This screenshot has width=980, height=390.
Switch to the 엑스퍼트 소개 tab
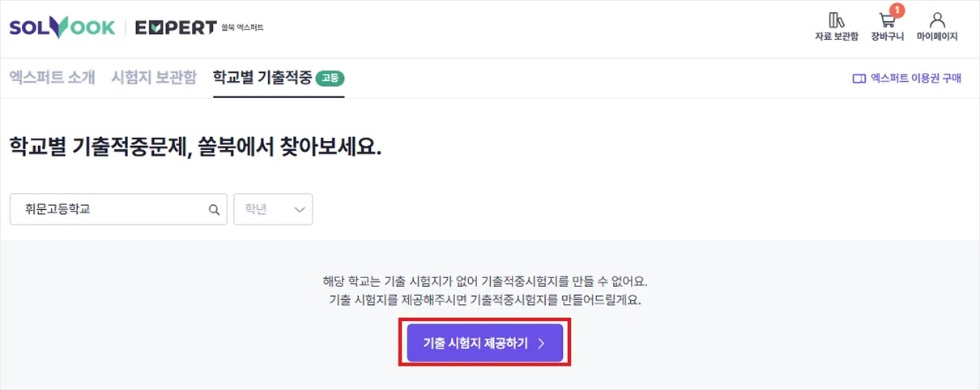(53, 78)
